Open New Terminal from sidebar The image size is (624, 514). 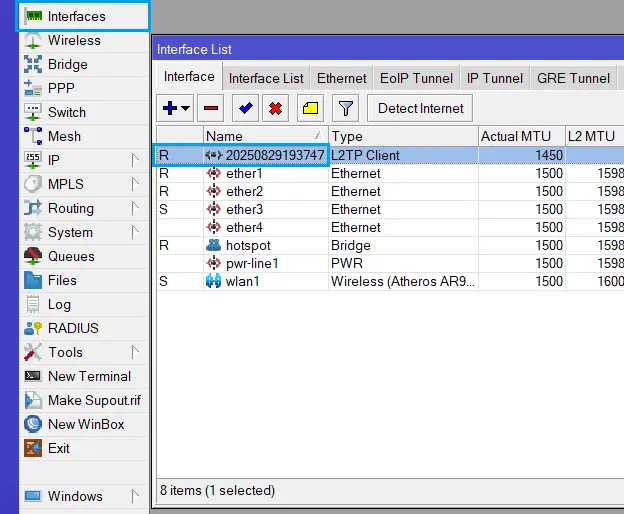(x=89, y=376)
